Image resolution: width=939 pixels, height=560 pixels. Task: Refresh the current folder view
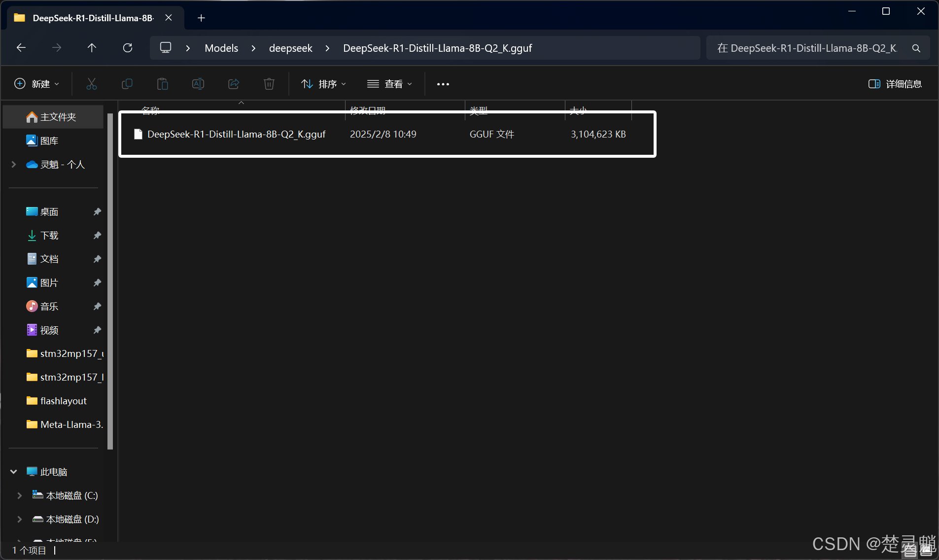pos(128,48)
